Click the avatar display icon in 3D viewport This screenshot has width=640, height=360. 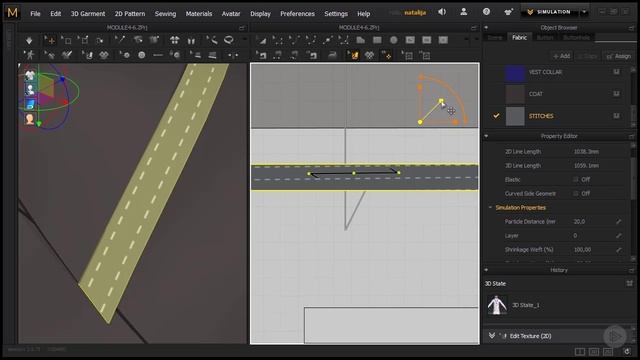(30, 89)
